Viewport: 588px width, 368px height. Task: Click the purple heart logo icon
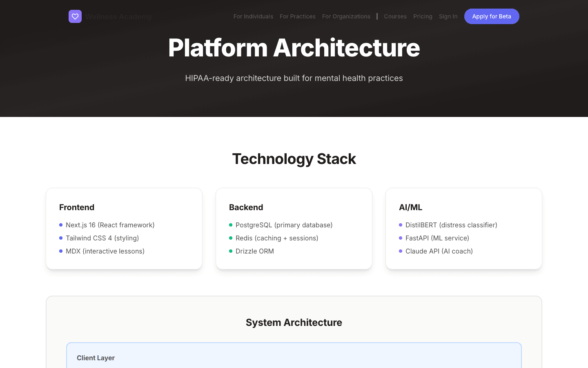click(x=75, y=16)
